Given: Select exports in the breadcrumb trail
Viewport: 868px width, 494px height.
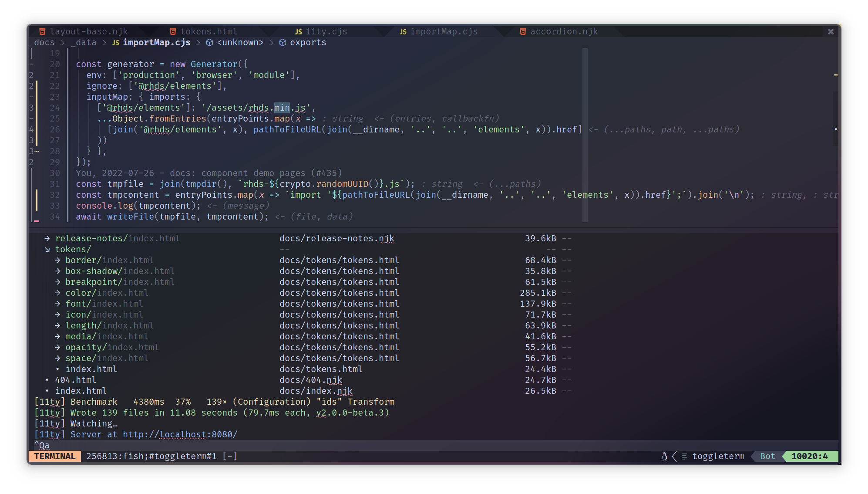Looking at the screenshot, I should [308, 42].
